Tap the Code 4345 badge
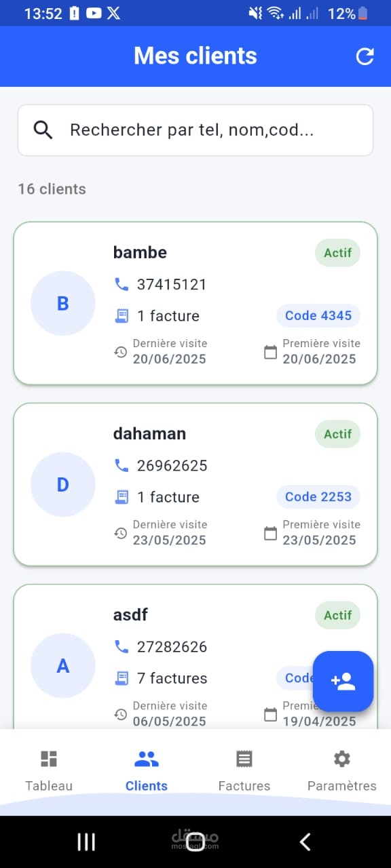The width and height of the screenshot is (391, 868). point(318,315)
